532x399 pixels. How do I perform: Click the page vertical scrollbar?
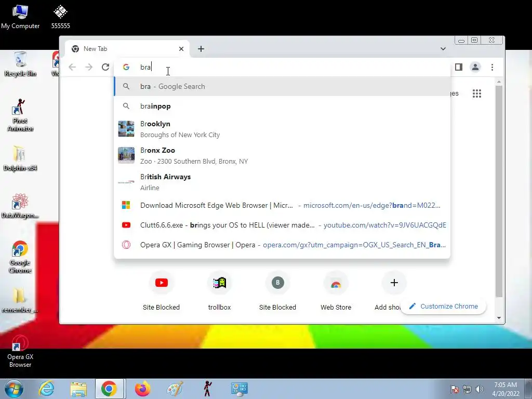(499, 191)
